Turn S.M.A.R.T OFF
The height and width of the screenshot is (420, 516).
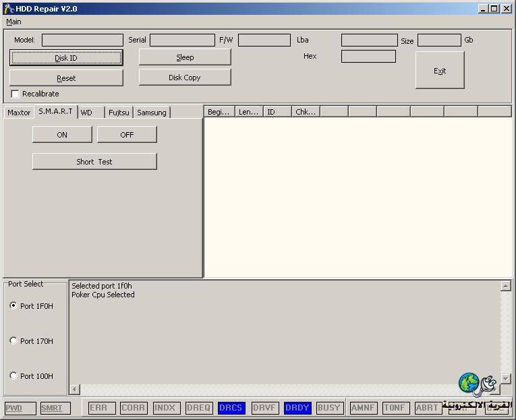tap(127, 135)
